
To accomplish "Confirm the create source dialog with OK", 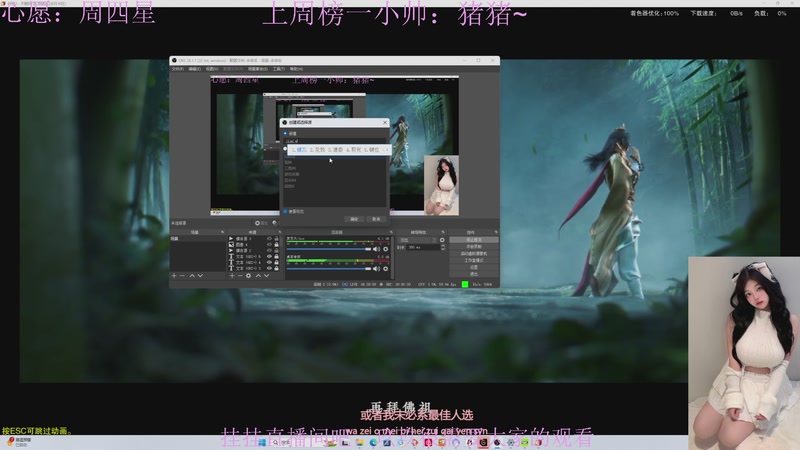I will [x=355, y=219].
